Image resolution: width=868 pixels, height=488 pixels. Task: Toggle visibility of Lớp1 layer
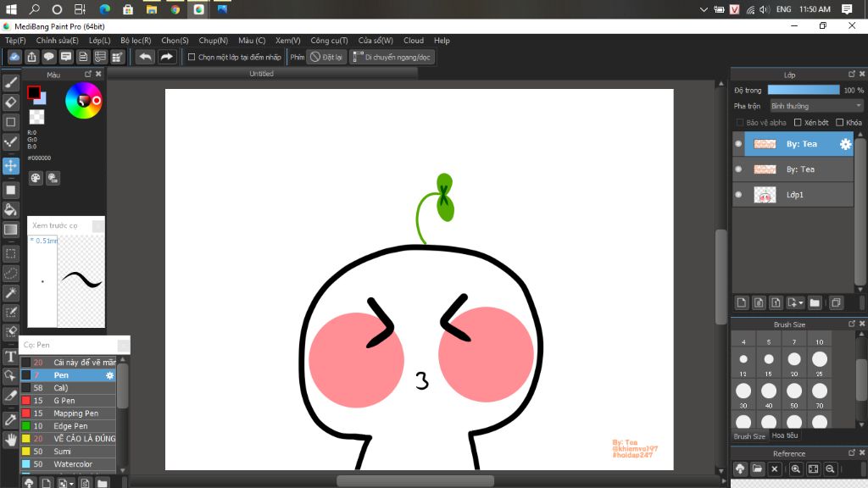[738, 195]
